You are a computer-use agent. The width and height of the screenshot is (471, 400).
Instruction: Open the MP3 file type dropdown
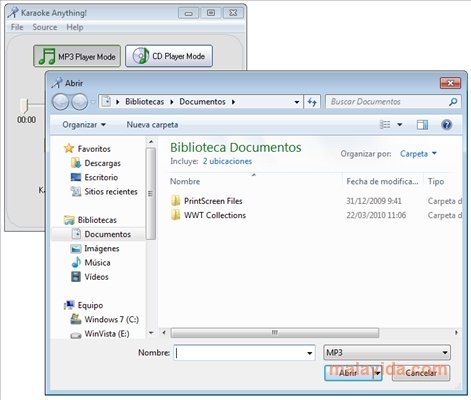387,353
